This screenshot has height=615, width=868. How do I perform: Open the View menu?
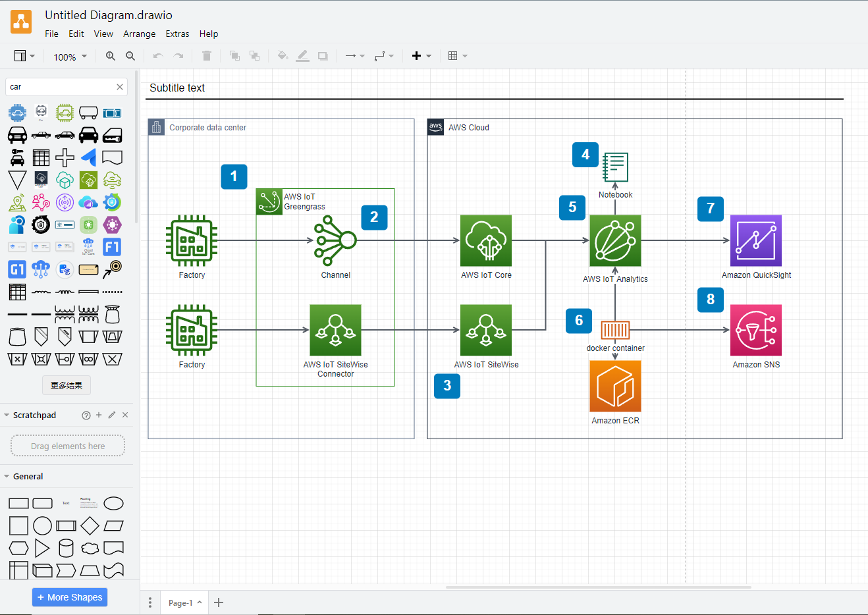[103, 34]
